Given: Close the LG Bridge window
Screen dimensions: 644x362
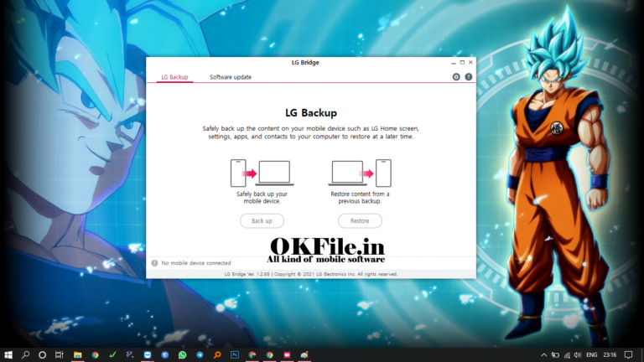Looking at the screenshot, I should (470, 62).
